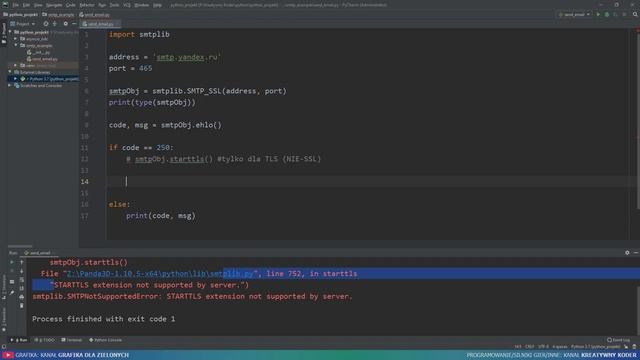This screenshot has height=360, width=640.
Task: Toggle Project vertical tool window tab on left edge
Action: point(4,34)
